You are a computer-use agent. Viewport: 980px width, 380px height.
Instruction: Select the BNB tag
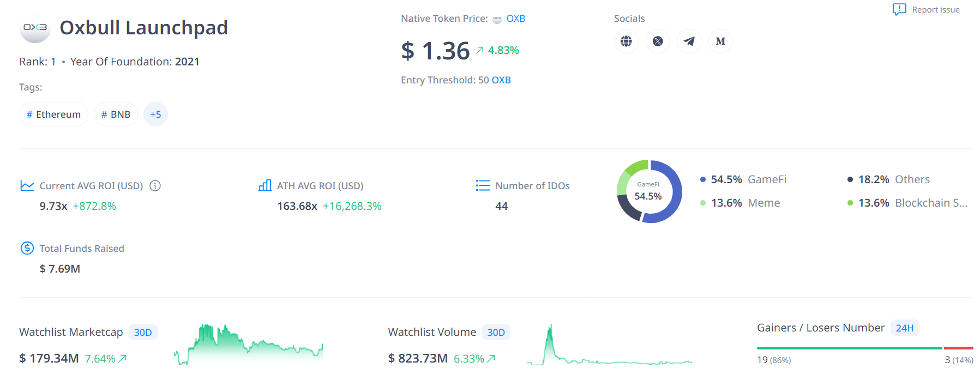coord(116,114)
